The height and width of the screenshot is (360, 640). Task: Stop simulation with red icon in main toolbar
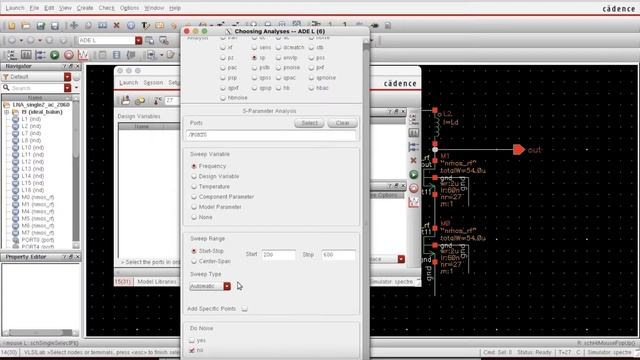pyautogui.click(x=69, y=55)
